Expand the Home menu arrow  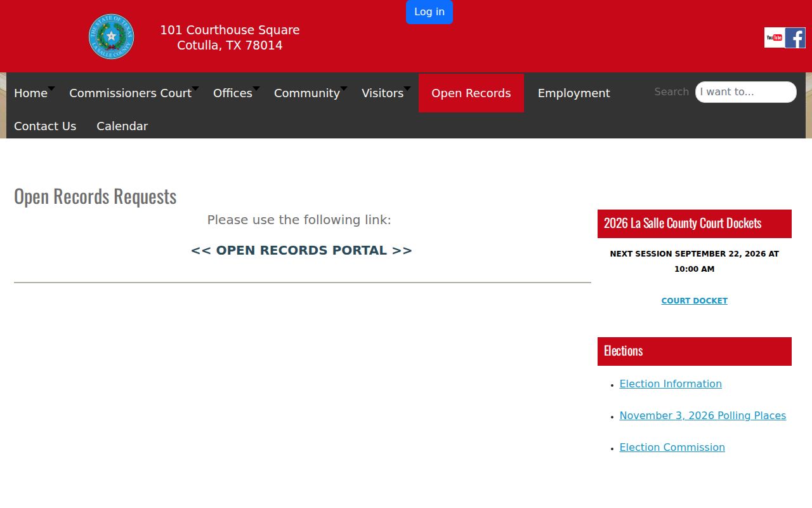[x=51, y=88]
